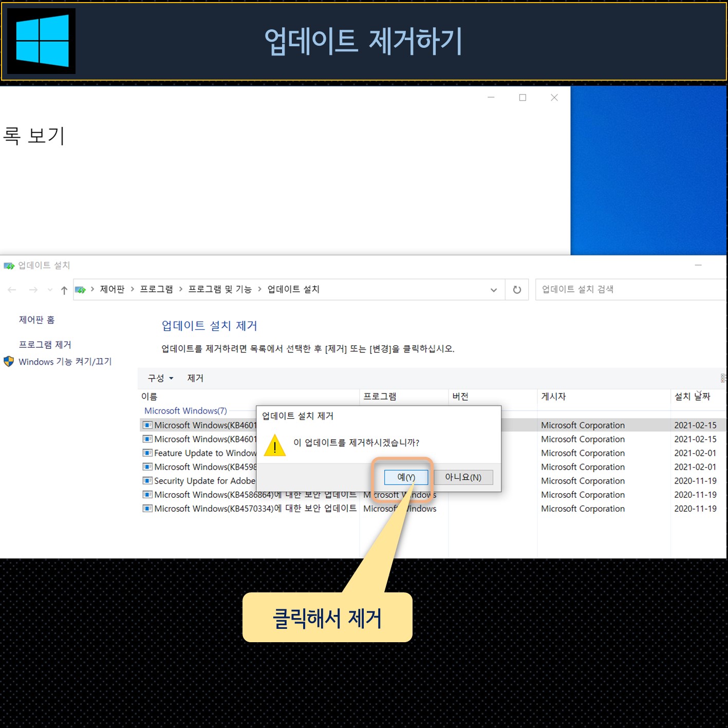Select 프로그램 및 기능 breadcrumb
The width and height of the screenshot is (728, 728).
[x=220, y=289]
